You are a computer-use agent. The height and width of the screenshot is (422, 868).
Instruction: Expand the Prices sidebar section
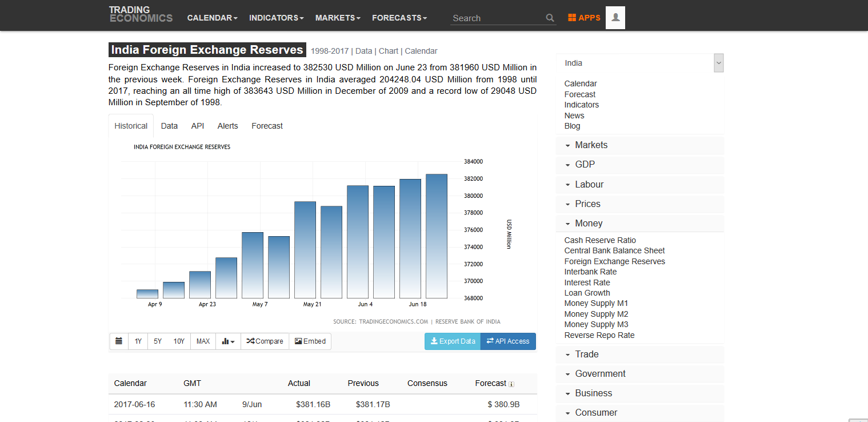pos(640,204)
